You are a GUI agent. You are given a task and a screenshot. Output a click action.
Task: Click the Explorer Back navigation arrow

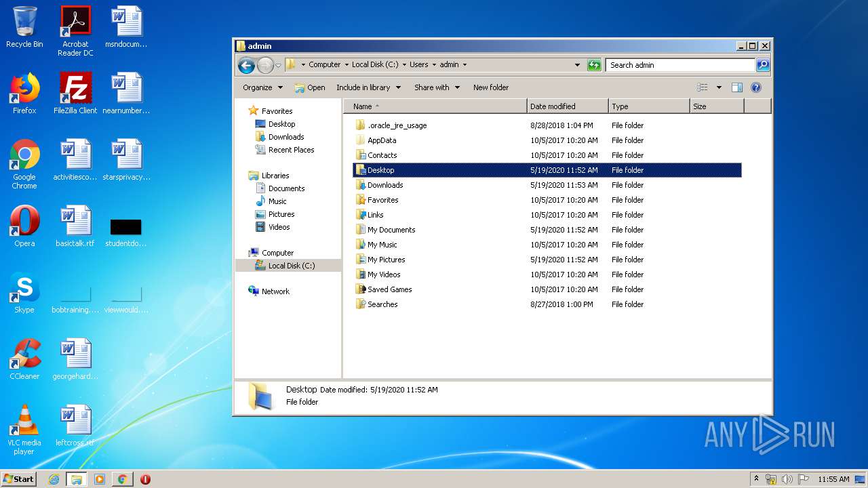[246, 65]
